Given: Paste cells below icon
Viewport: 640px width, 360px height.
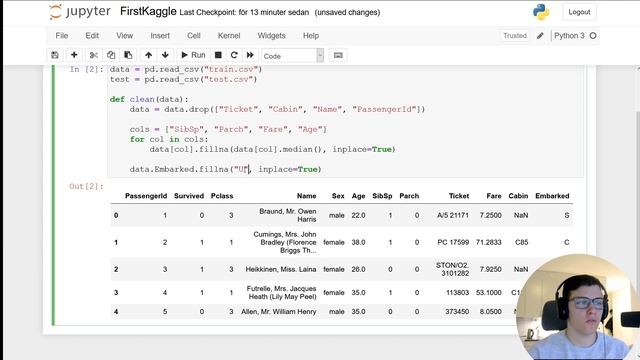Looking at the screenshot, I should [x=128, y=55].
